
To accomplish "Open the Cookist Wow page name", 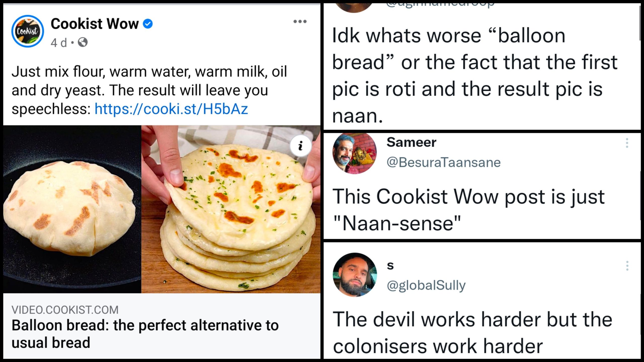I will tap(95, 24).
